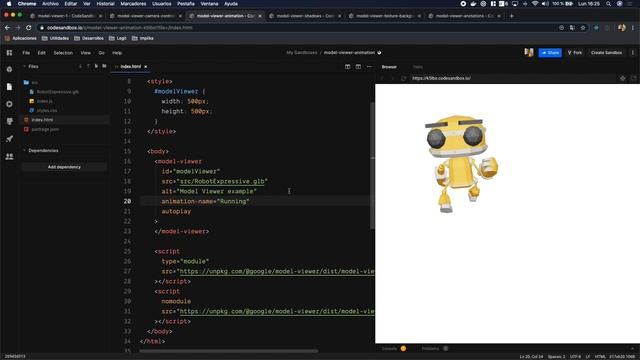Click the Share button

(550, 53)
